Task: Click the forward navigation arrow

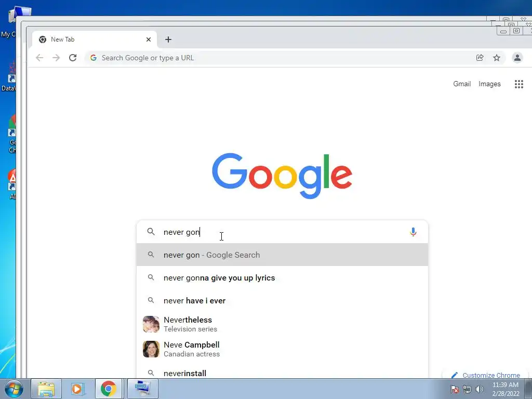Action: pyautogui.click(x=56, y=58)
